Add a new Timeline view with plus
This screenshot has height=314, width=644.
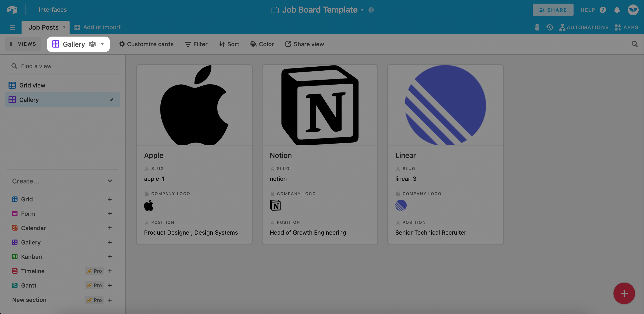[x=110, y=271]
